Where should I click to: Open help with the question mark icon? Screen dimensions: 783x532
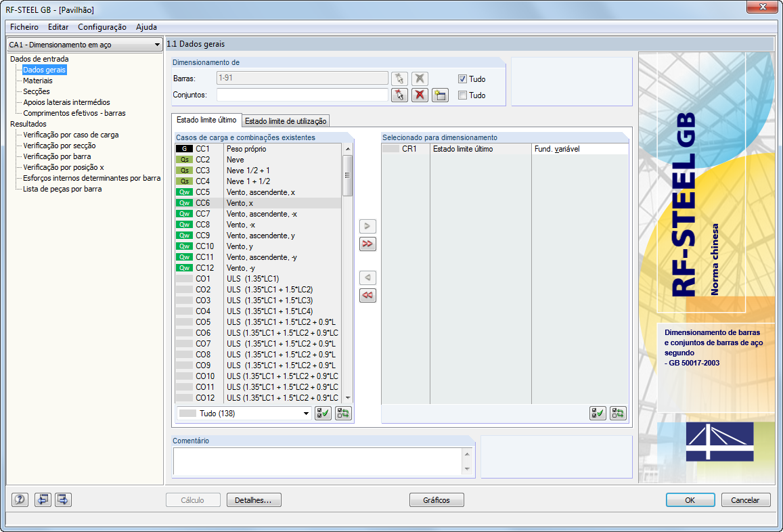point(20,500)
